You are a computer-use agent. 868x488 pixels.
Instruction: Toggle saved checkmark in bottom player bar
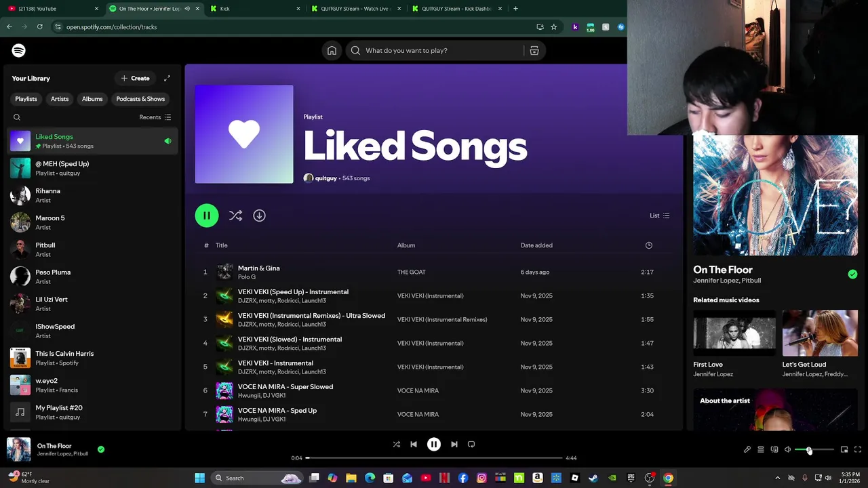(101, 449)
